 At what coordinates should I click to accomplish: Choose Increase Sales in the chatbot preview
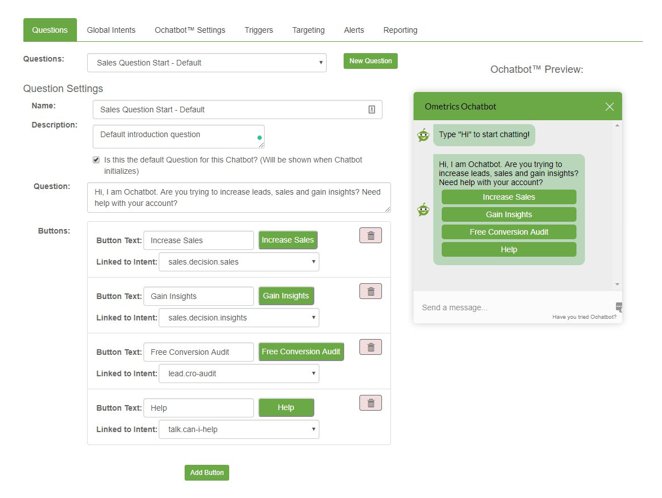pyautogui.click(x=509, y=197)
